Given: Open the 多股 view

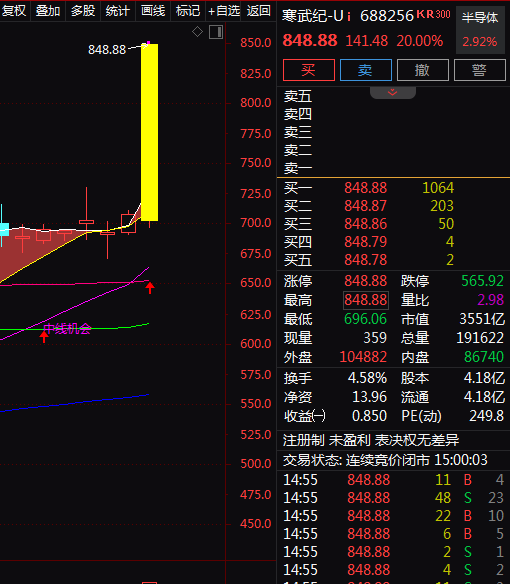Looking at the screenshot, I should 83,10.
